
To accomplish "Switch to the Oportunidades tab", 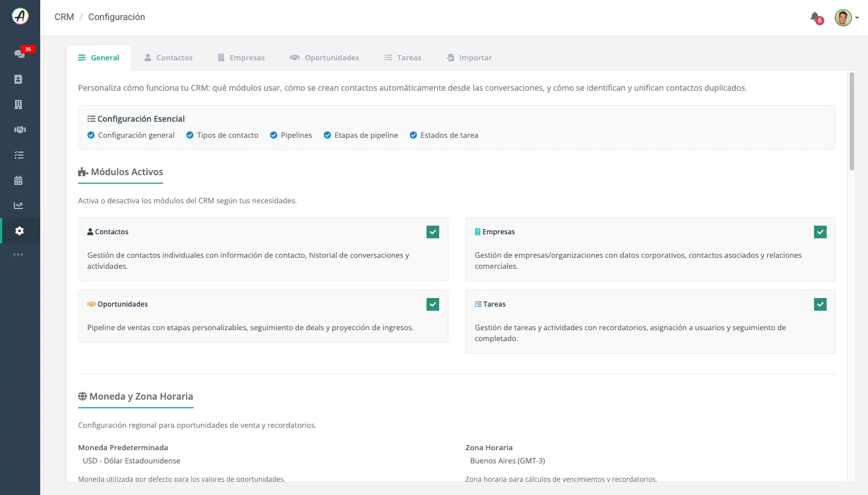I will click(x=324, y=58).
